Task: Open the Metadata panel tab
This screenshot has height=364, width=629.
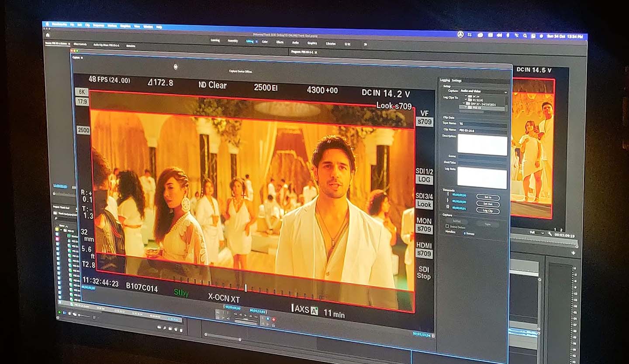Action: click(x=131, y=46)
